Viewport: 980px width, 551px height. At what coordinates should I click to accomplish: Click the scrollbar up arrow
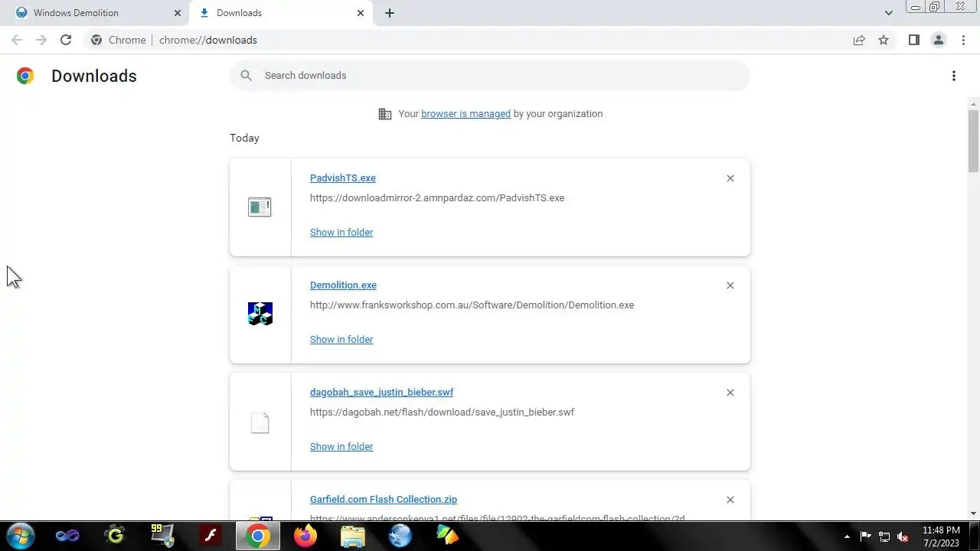point(973,103)
